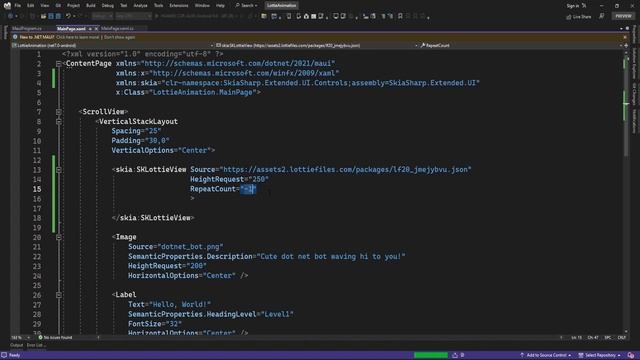
Task: Click the RepeatCount value "-1"
Action: [x=248, y=189]
